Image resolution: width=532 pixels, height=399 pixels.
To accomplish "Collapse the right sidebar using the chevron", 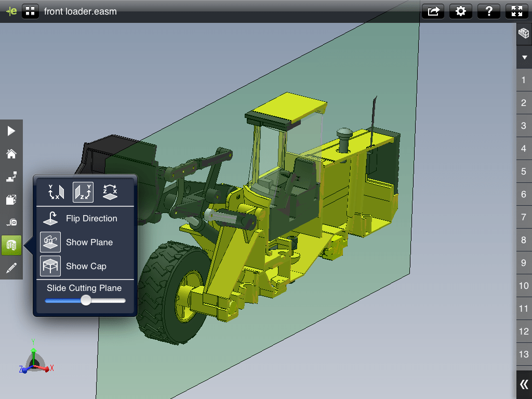I will (524, 383).
